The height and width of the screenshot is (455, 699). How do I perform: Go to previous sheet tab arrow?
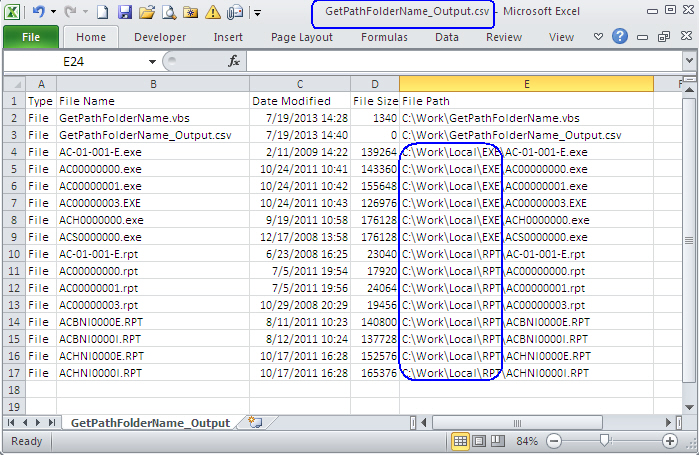pos(25,422)
